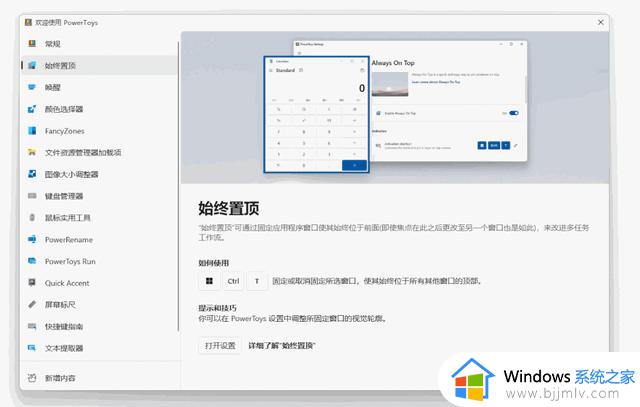Open the 颜色选择器 color picker icon
The height and width of the screenshot is (407, 640).
coord(32,109)
